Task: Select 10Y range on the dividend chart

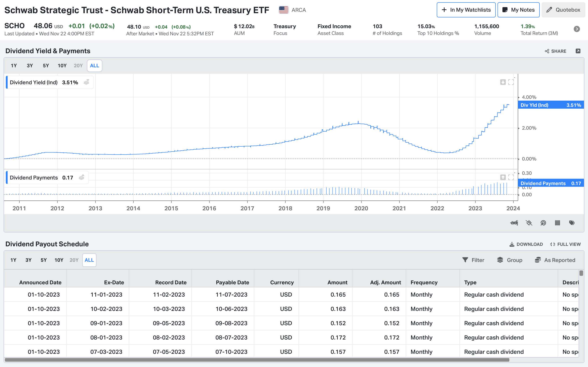Action: coord(62,65)
